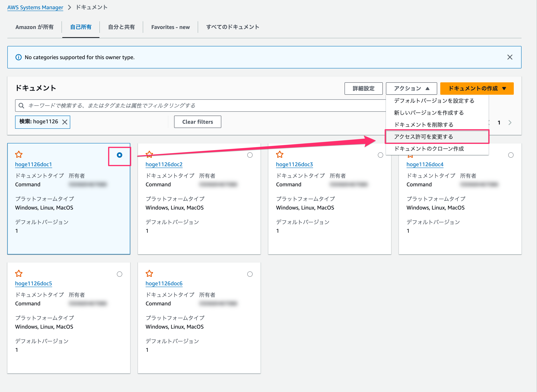The width and height of the screenshot is (537, 392).
Task: Select hoge1126doc5 radio button
Action: [119, 274]
